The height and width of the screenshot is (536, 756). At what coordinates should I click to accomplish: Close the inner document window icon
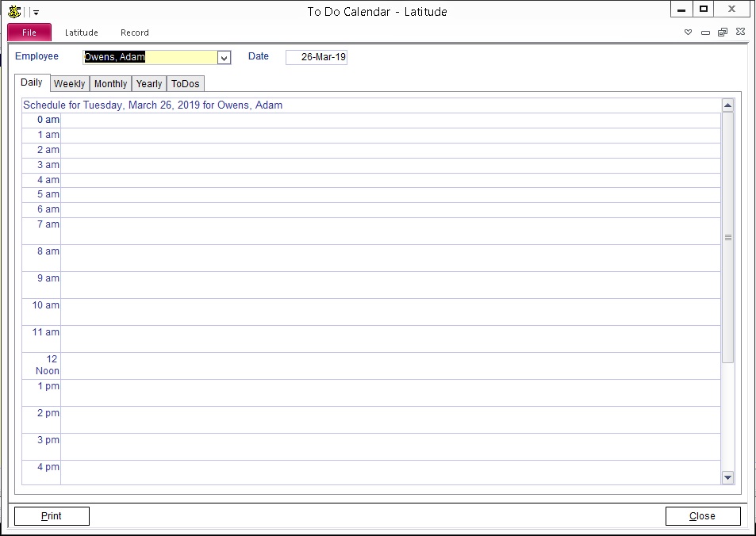pos(739,33)
